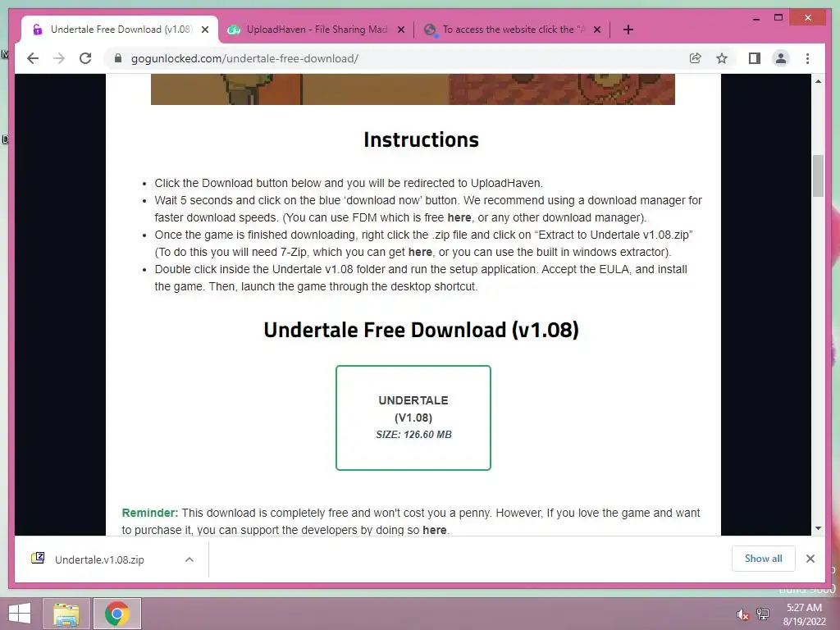Viewport: 840px width, 630px height.
Task: Open the Windows Start menu
Action: tap(20, 614)
